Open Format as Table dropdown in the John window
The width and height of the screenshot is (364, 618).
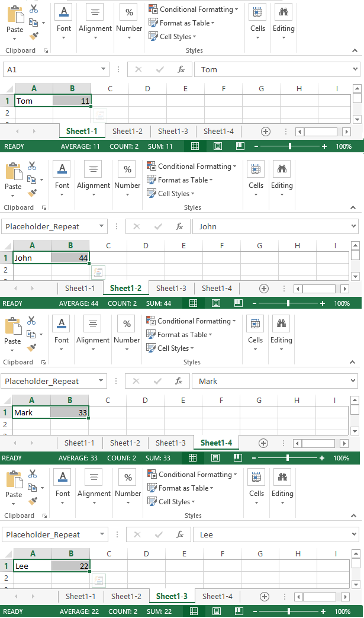(x=211, y=180)
